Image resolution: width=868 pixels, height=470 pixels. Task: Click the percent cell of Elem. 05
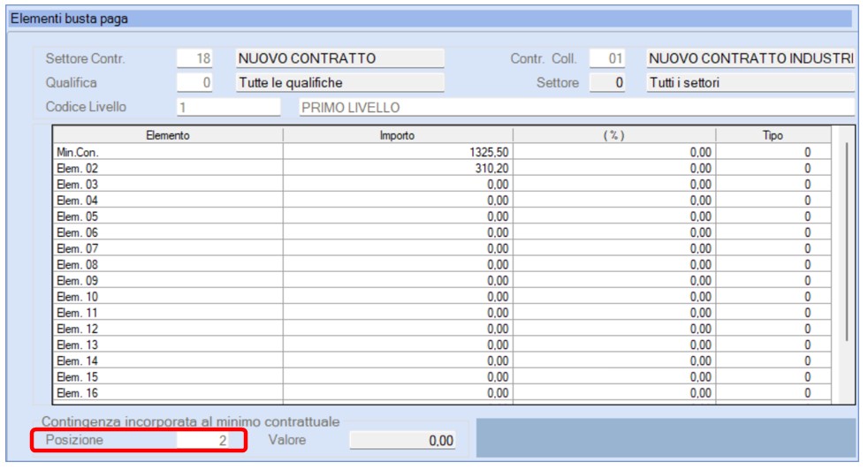pyautogui.click(x=614, y=216)
